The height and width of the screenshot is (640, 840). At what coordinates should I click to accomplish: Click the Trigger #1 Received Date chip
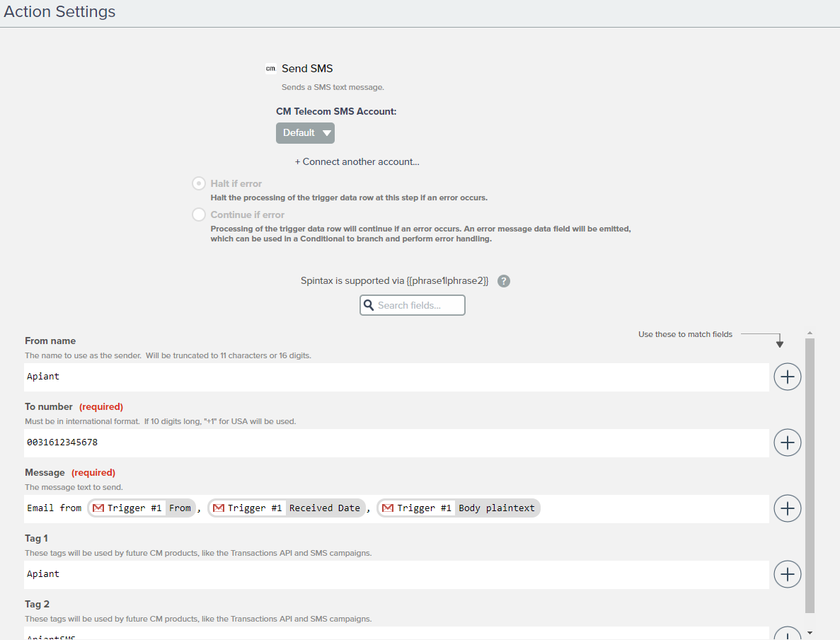(287, 508)
